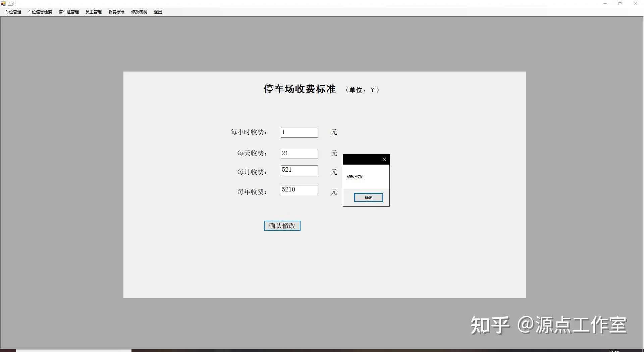Screen dimensions: 644x352
Task: Click the 每小时收费: label
Action: pyautogui.click(x=249, y=132)
